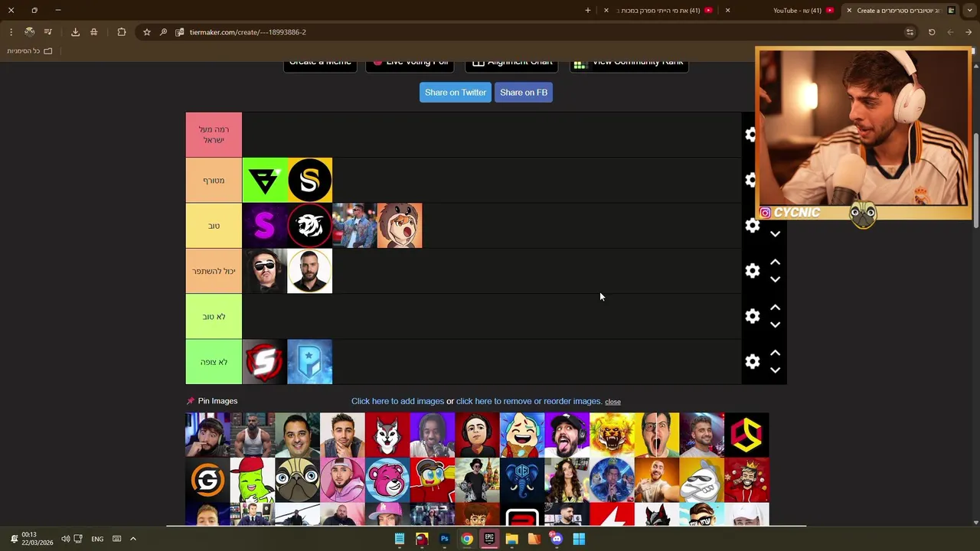The height and width of the screenshot is (551, 980).
Task: Open Chrome three-dot menu
Action: (11, 32)
